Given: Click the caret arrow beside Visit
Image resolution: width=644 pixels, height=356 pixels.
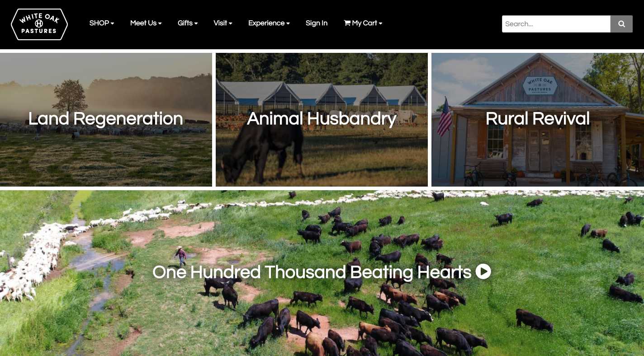Looking at the screenshot, I should click(231, 23).
